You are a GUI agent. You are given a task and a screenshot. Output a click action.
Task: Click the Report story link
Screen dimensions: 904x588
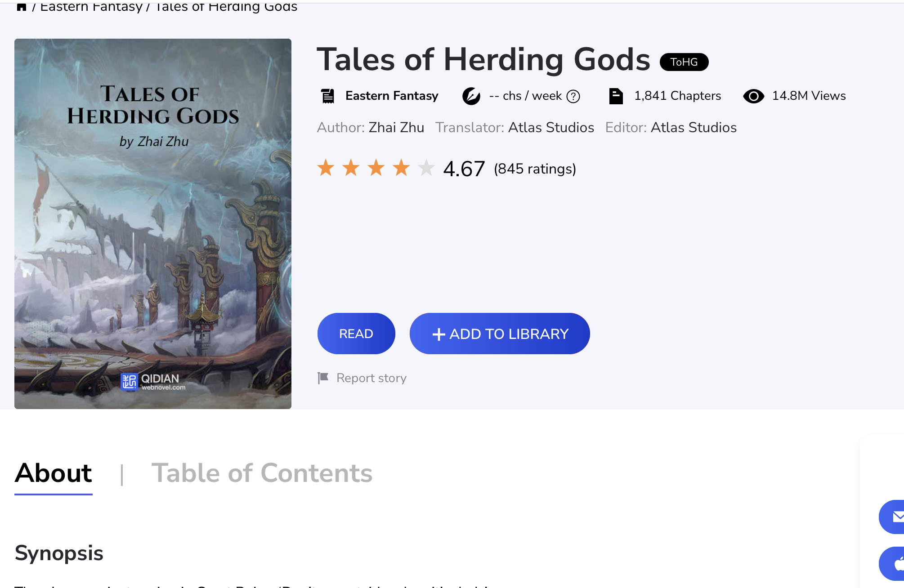tap(362, 378)
